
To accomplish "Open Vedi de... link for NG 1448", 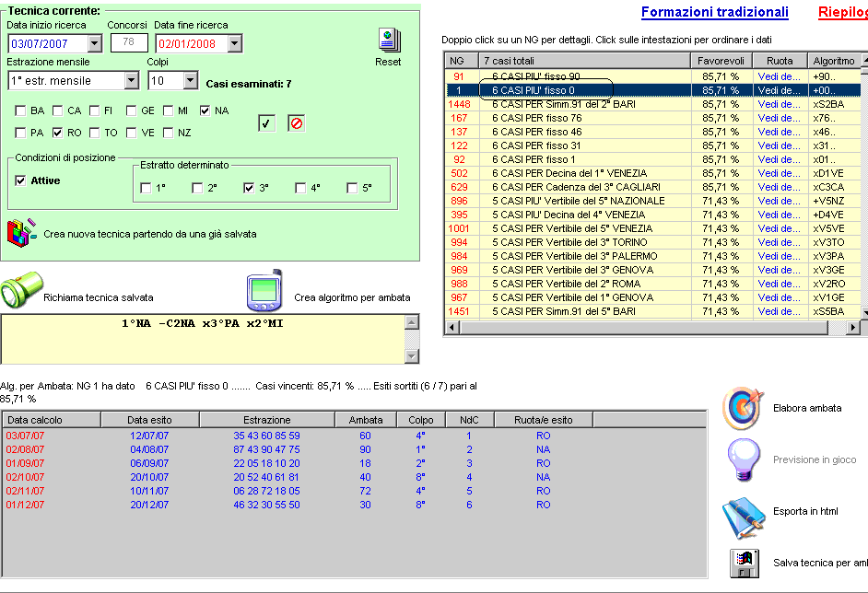I will pyautogui.click(x=779, y=105).
